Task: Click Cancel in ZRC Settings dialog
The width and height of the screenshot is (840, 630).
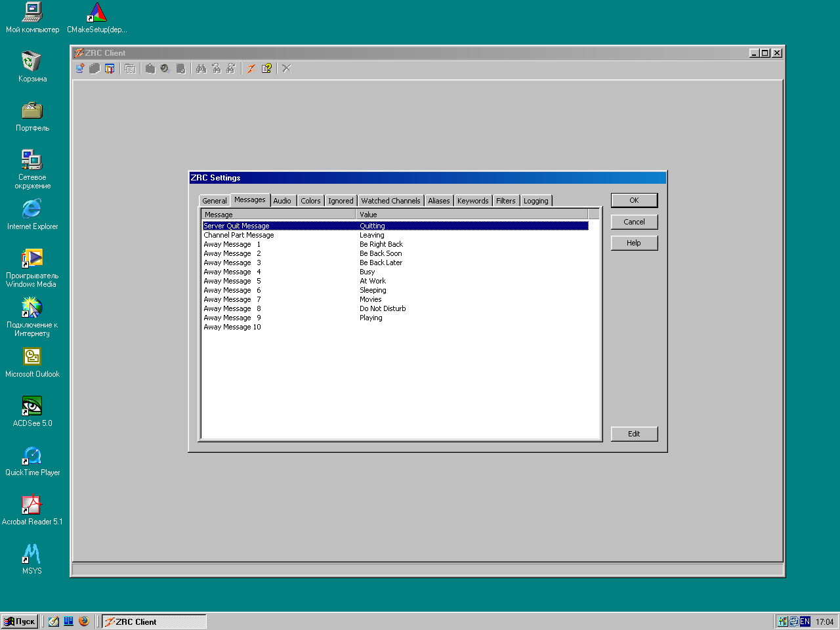Action: tap(634, 222)
